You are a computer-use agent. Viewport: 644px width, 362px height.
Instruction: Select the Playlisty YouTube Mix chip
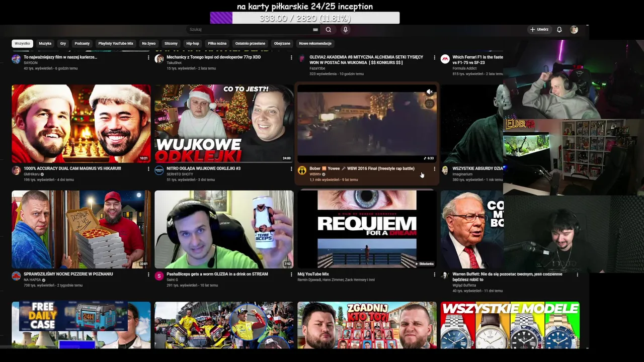click(x=116, y=44)
